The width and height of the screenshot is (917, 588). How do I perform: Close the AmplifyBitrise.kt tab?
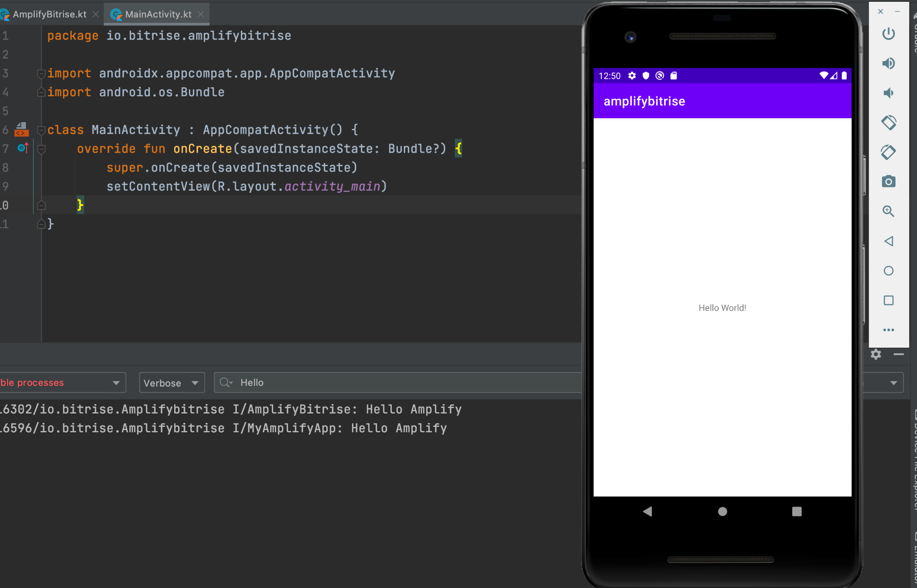pos(95,14)
